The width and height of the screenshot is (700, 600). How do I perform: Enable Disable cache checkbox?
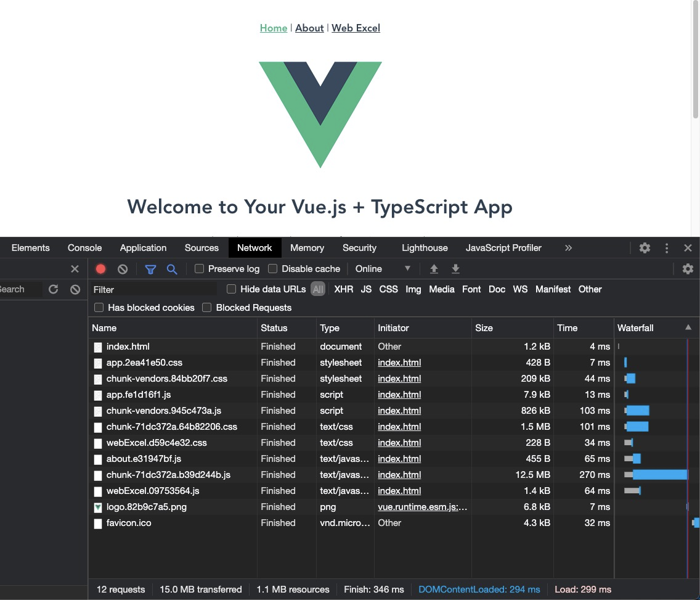coord(272,268)
